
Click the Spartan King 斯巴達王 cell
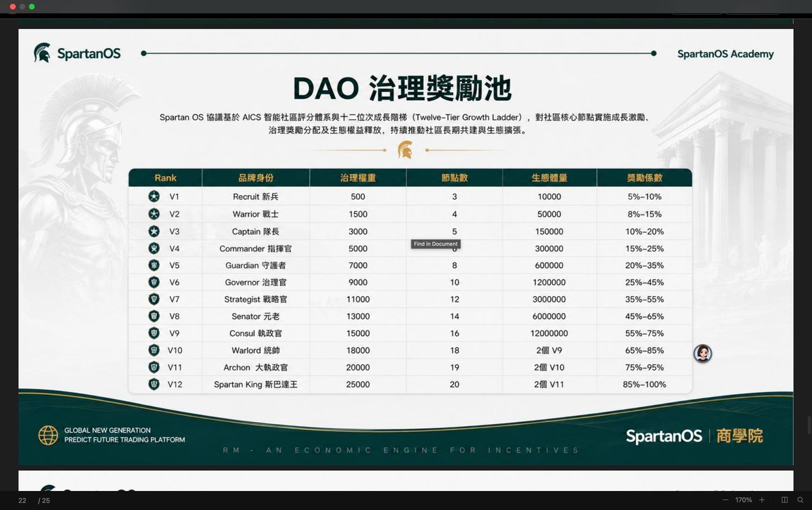pos(256,384)
